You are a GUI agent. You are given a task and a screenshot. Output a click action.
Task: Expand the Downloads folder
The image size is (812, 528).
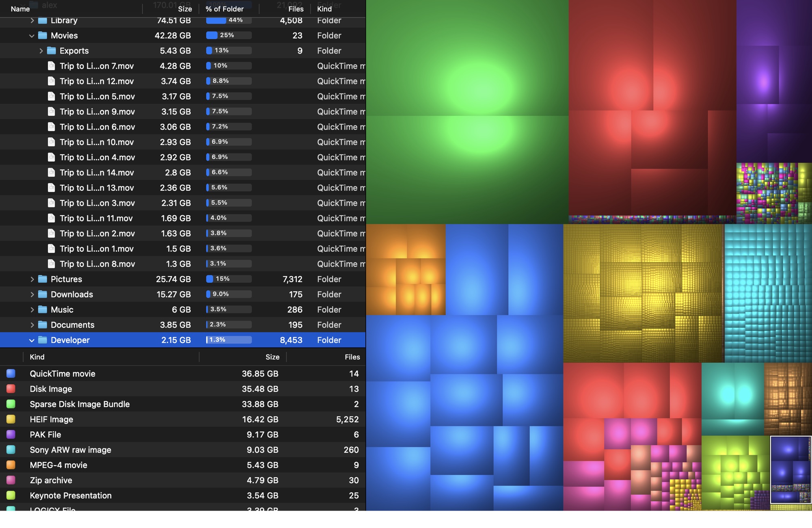click(32, 294)
